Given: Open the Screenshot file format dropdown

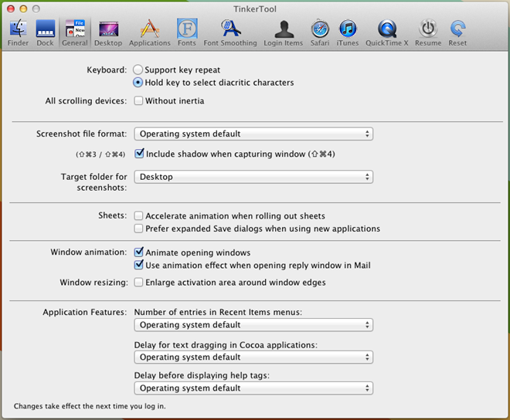Looking at the screenshot, I should click(253, 134).
